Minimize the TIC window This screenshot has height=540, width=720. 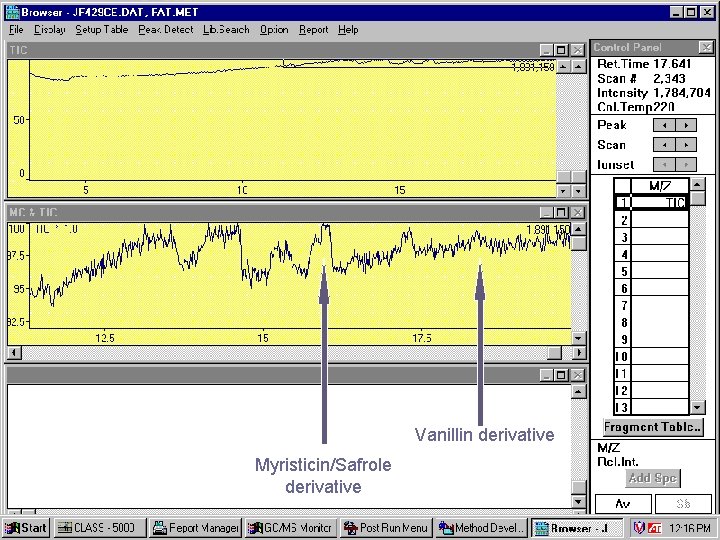(546, 50)
